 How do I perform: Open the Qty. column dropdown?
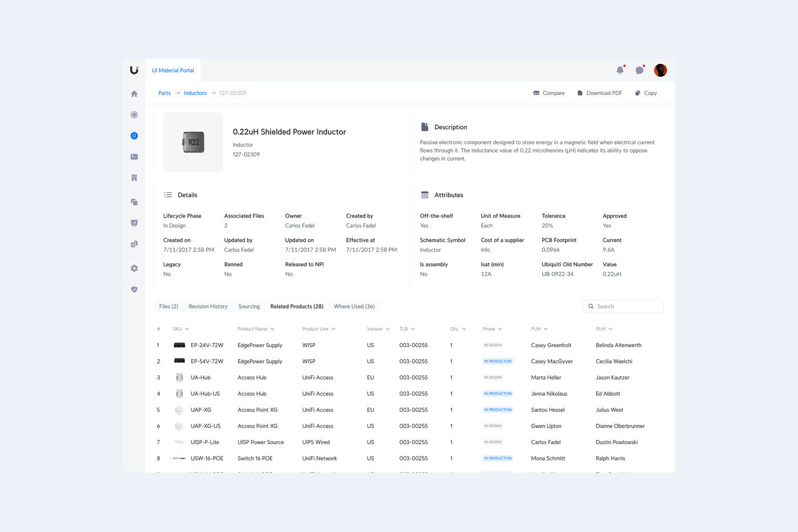tap(458, 329)
